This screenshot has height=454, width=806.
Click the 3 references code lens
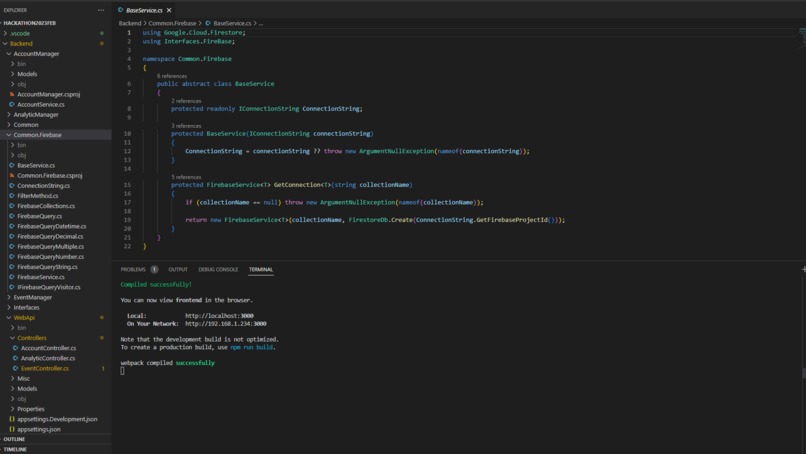(x=186, y=126)
